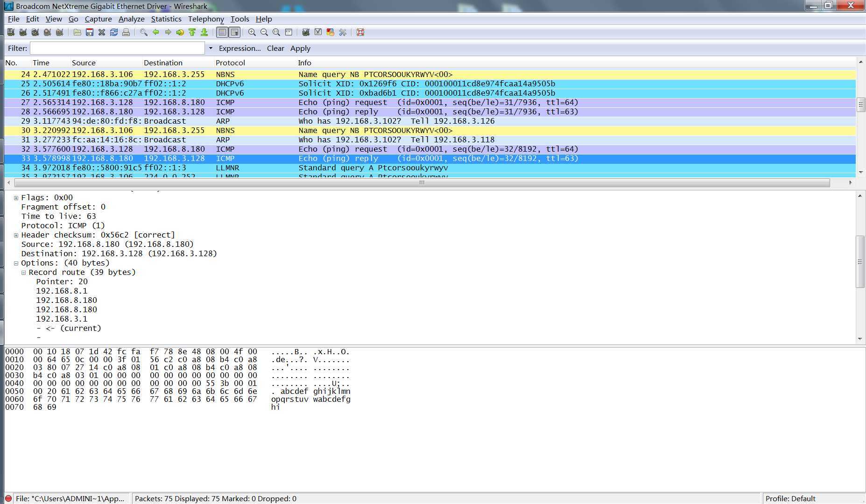Find a packet with the magnifier icon

[144, 32]
